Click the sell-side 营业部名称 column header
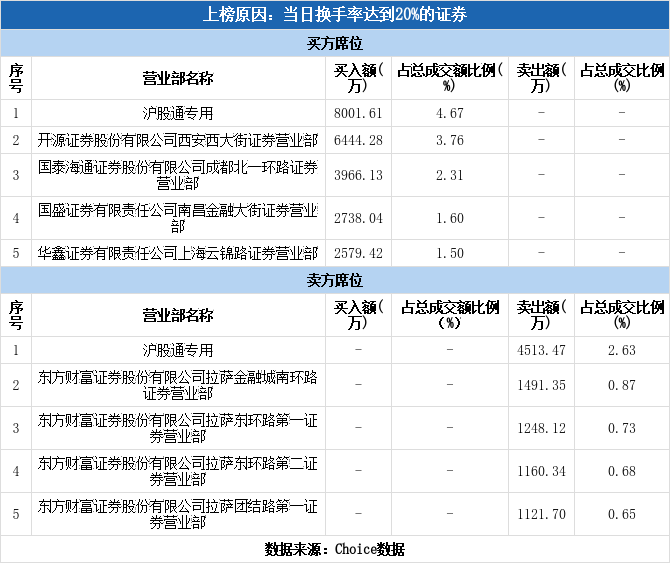 178,315
